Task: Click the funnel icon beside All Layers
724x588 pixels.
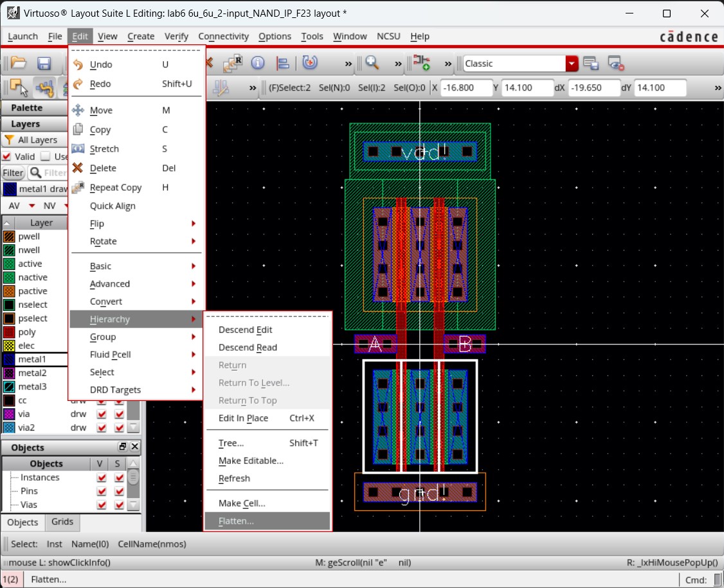Action: (x=9, y=139)
